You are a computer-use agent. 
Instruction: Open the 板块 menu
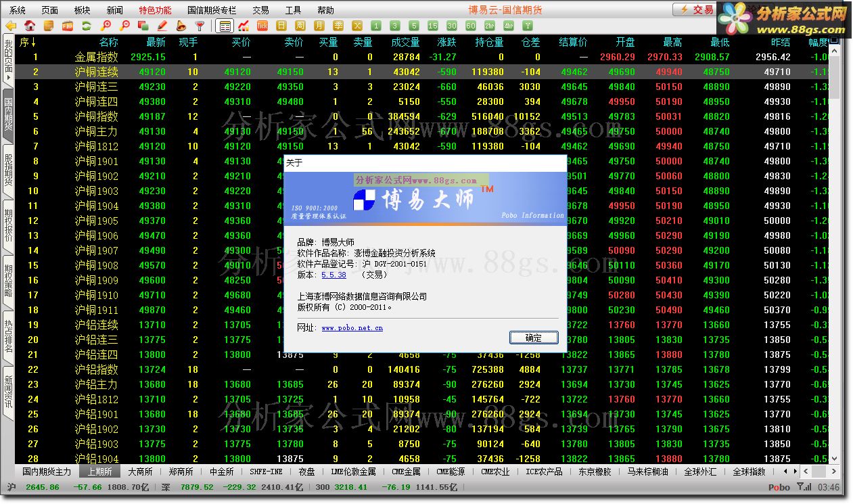pos(83,10)
